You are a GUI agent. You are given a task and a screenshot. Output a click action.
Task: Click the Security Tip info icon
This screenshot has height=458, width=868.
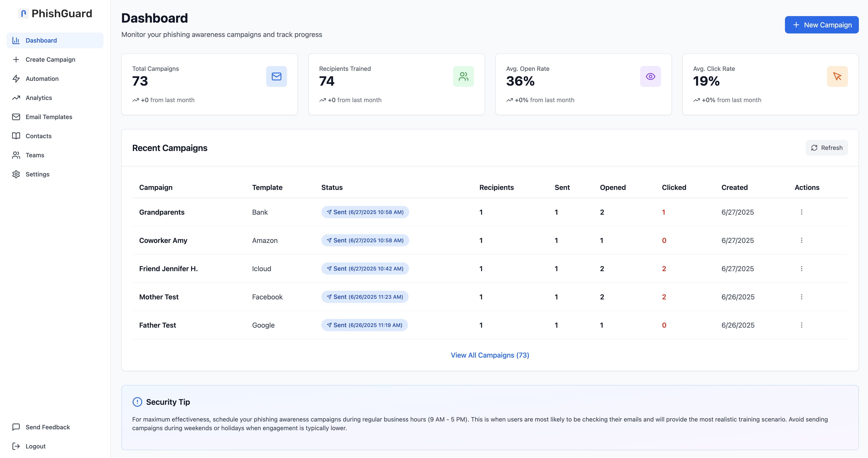[137, 402]
